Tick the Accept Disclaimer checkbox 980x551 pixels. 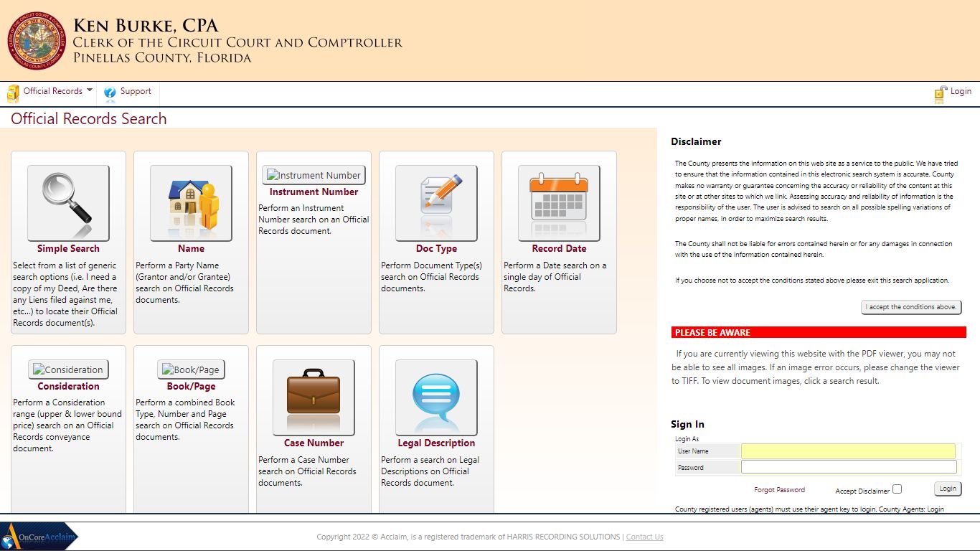point(897,489)
